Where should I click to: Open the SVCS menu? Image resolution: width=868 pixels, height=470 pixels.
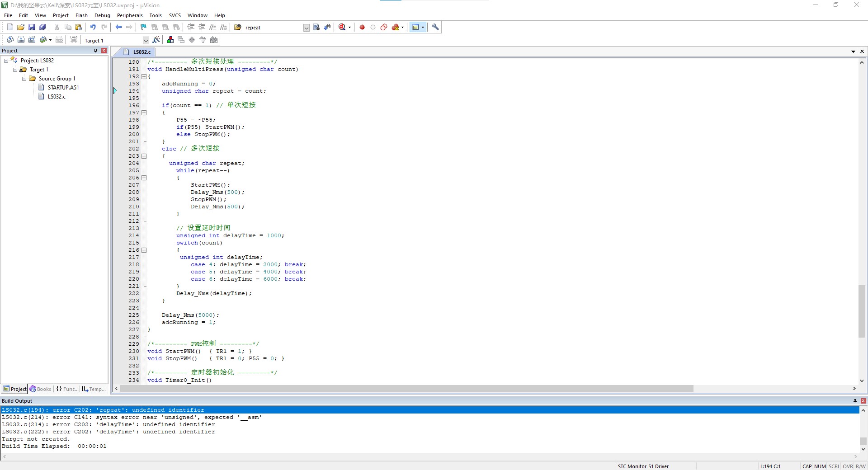point(175,15)
